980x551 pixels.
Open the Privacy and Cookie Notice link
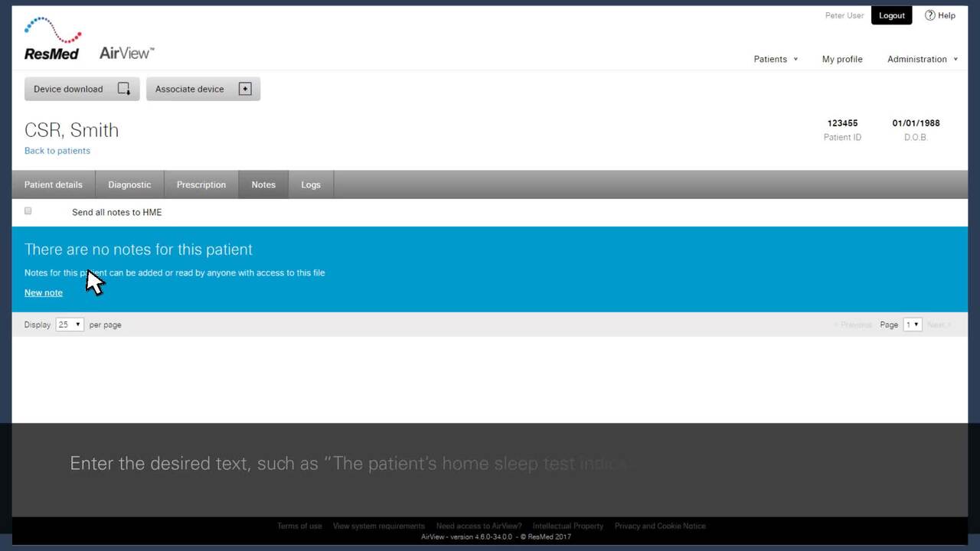pyautogui.click(x=660, y=526)
